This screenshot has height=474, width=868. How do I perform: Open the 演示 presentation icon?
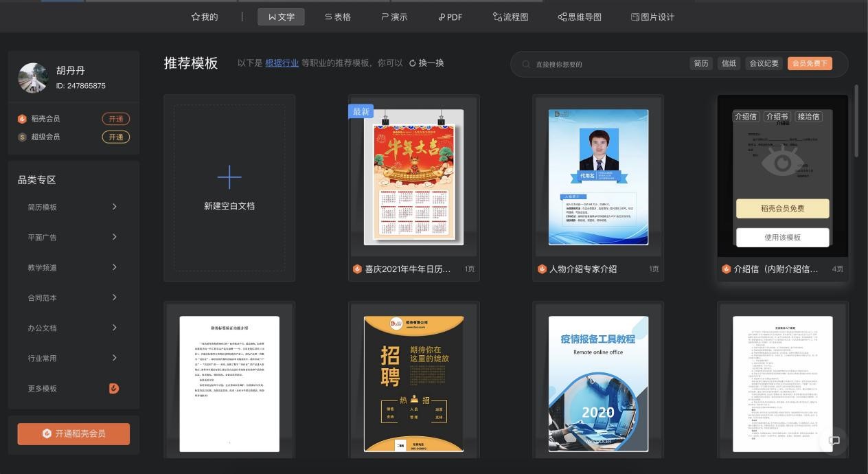click(x=385, y=17)
